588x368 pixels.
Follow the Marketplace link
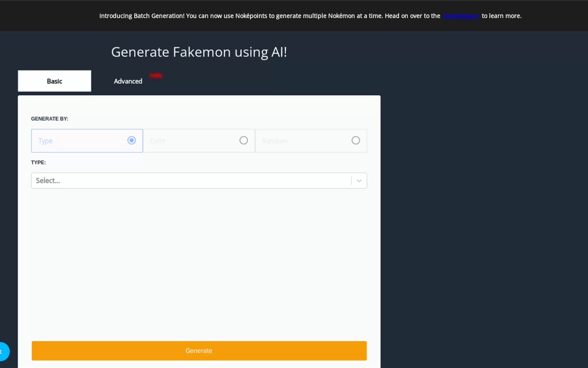coord(461,16)
